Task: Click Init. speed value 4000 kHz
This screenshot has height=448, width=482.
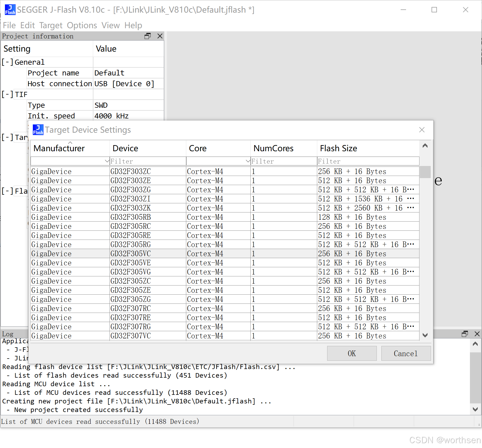Action: (128, 116)
